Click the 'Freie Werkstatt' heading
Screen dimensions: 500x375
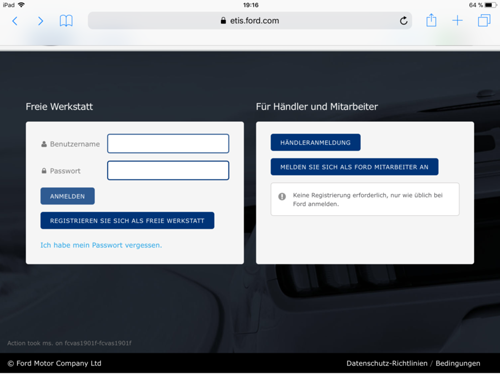(x=59, y=107)
